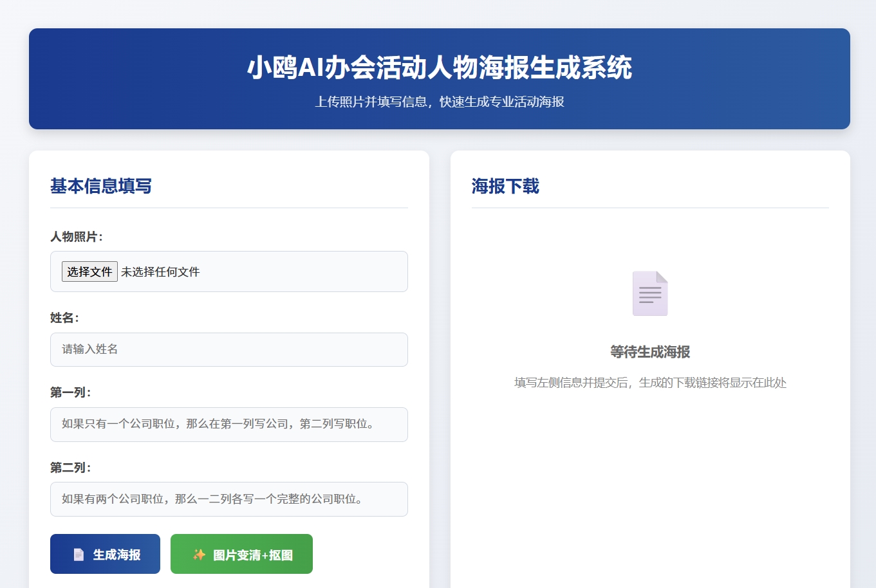Focus the 姓名 name input field
This screenshot has height=588, width=876.
229,349
